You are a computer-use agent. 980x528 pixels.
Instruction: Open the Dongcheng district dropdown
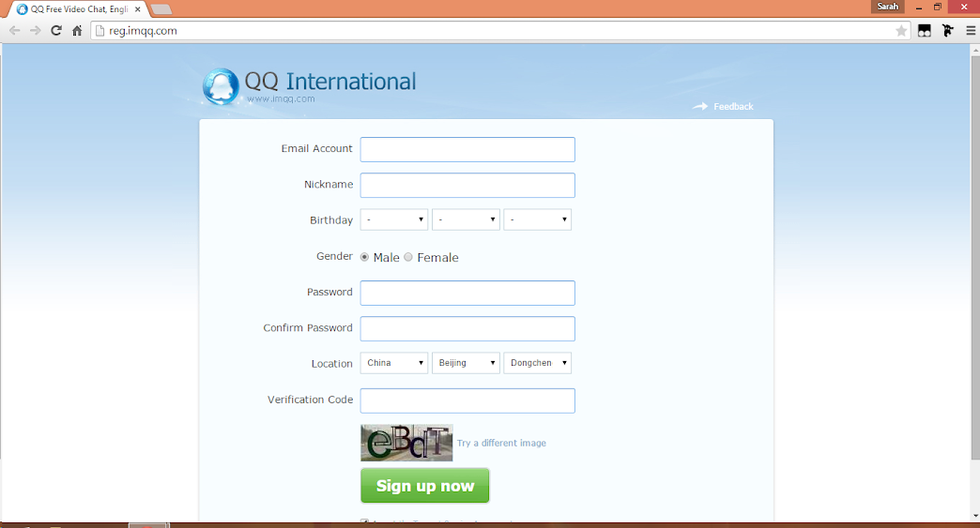pos(538,363)
